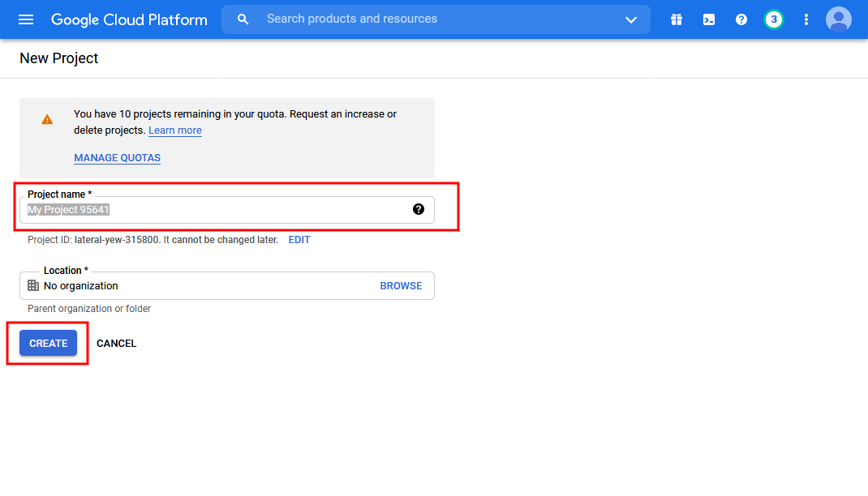
Task: Open the hamburger navigation menu
Action: [26, 20]
